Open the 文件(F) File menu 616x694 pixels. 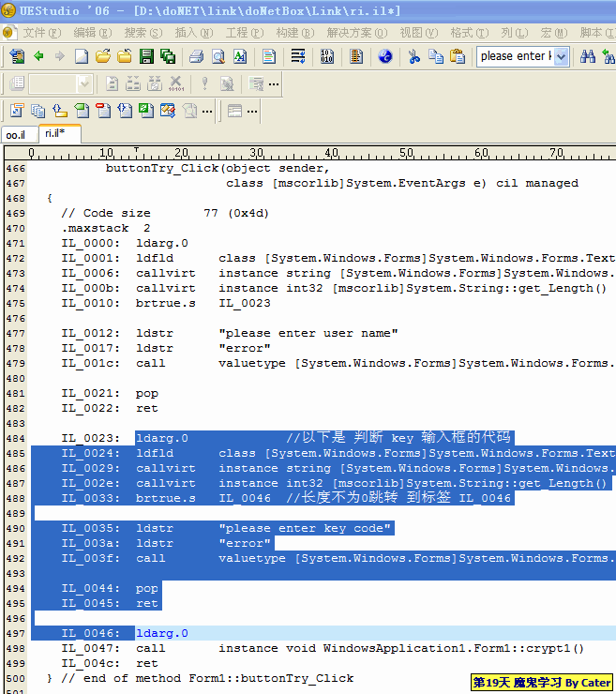coord(42,33)
